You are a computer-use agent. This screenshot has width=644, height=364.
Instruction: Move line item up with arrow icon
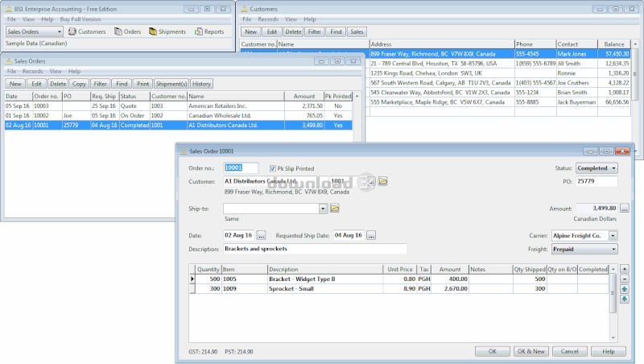(624, 288)
